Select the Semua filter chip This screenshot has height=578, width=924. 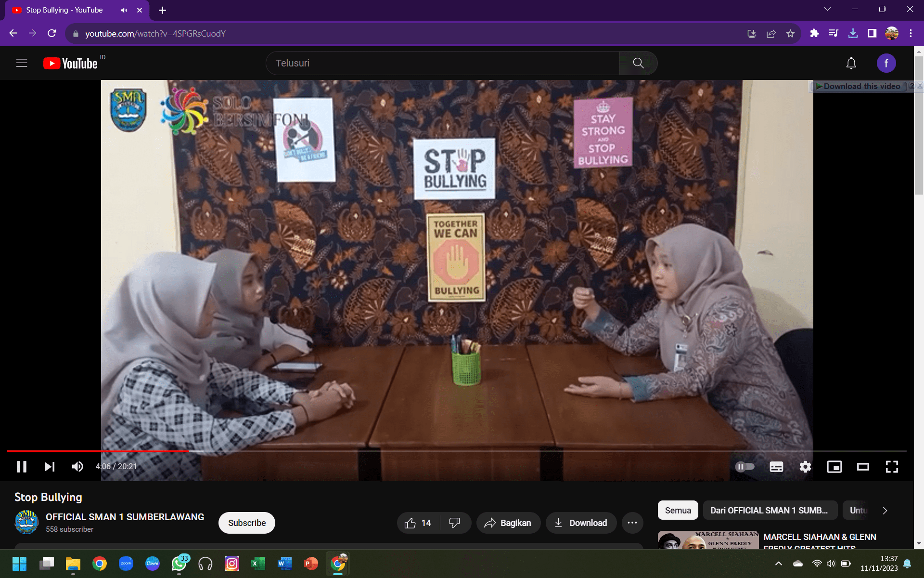coord(678,510)
